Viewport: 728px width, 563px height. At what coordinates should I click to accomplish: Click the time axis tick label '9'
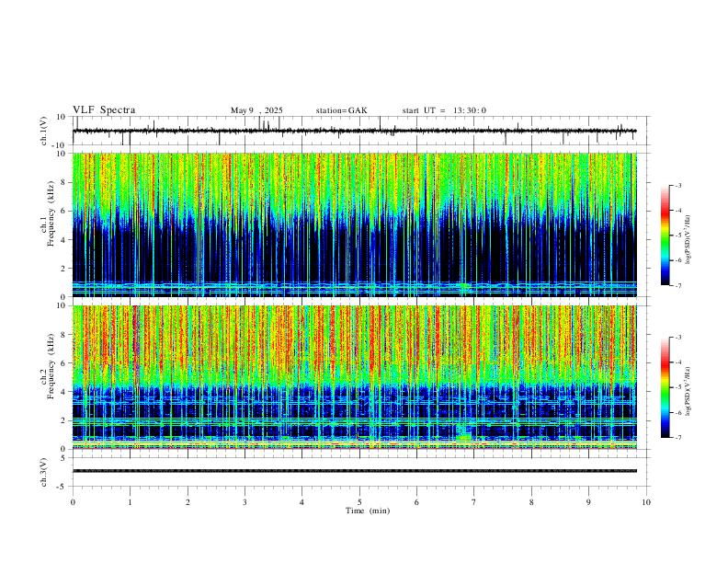click(588, 502)
